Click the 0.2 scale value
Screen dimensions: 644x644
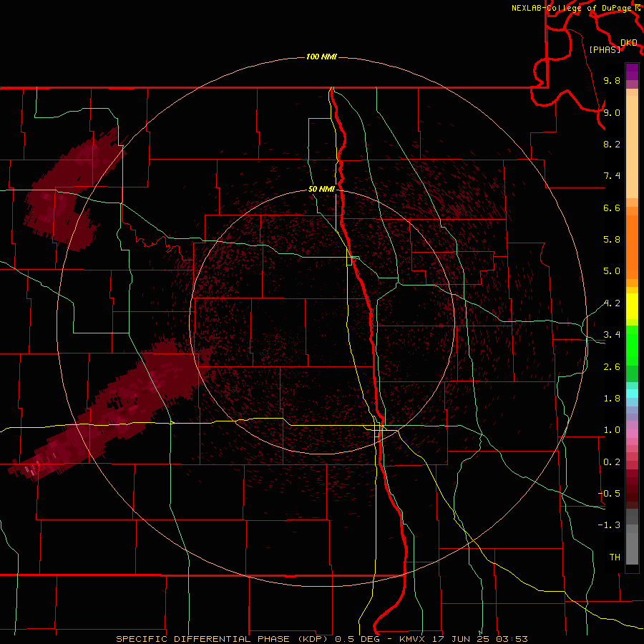(612, 462)
